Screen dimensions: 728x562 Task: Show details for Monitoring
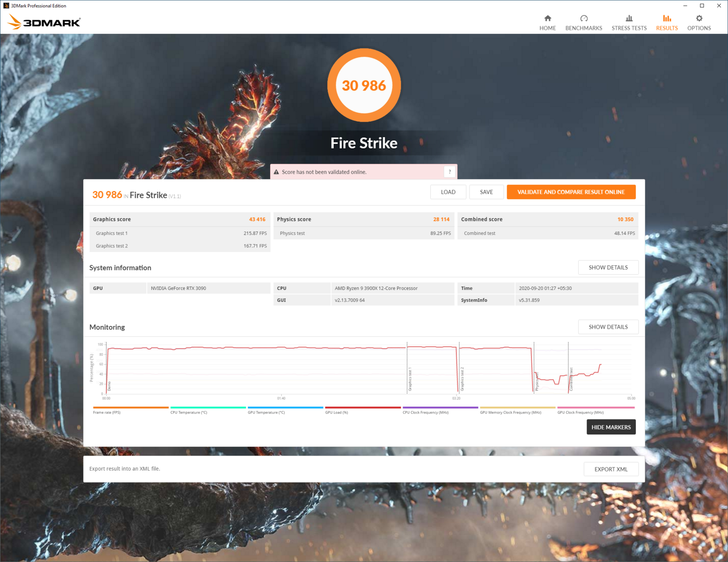(x=608, y=327)
